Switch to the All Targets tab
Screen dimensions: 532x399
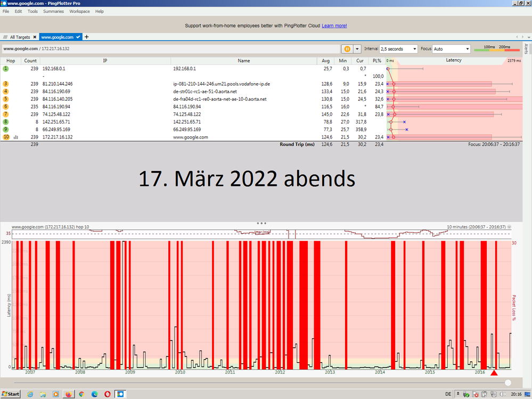20,37
